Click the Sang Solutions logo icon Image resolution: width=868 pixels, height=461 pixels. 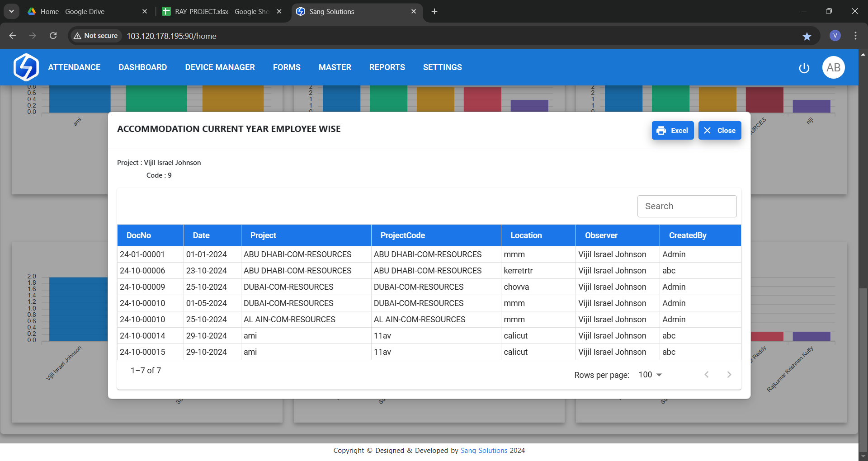tap(26, 67)
